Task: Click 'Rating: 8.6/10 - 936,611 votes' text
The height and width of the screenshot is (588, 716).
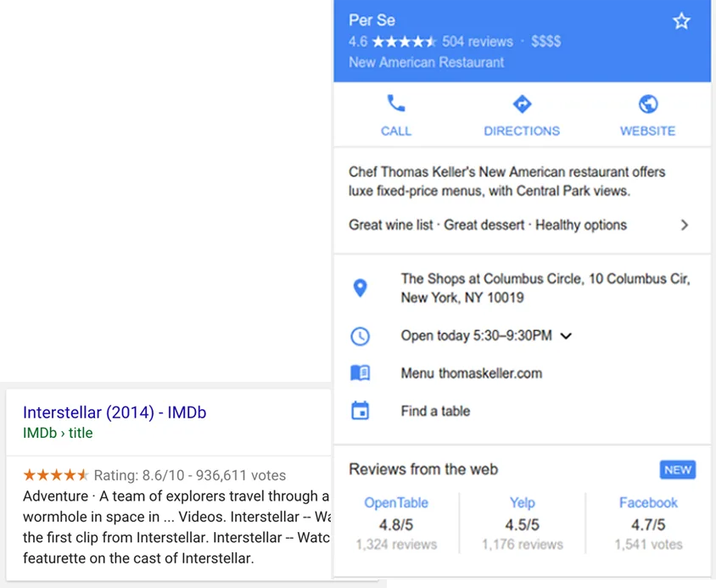Action: click(189, 476)
